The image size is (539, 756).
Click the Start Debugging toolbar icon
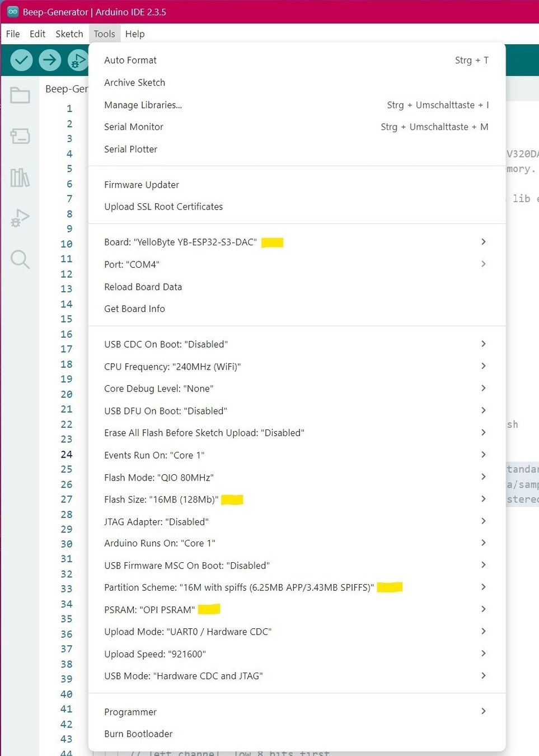tap(78, 60)
